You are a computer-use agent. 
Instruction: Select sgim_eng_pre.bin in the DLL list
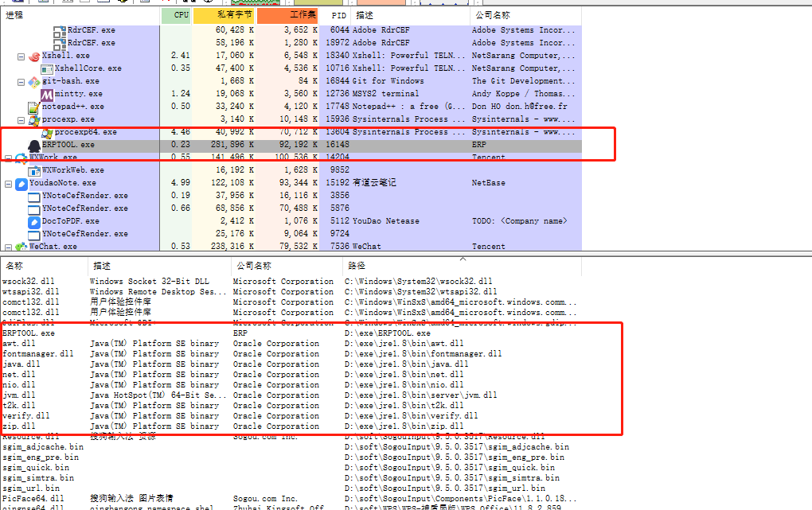(291, 457)
